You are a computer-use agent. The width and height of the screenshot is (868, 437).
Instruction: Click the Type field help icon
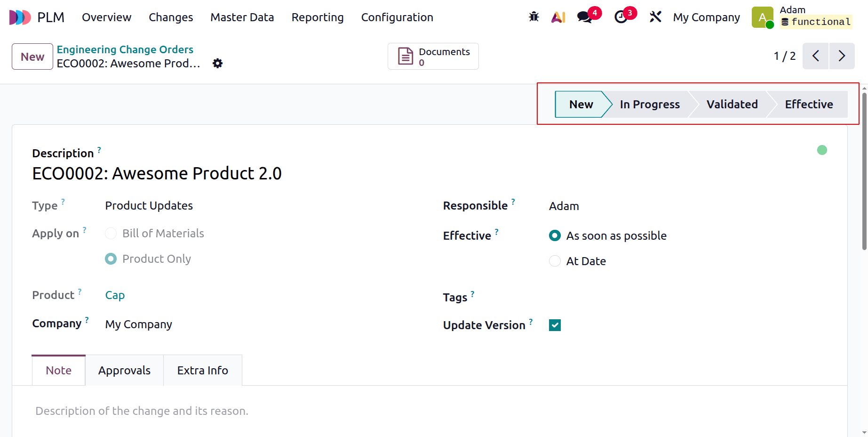(63, 202)
